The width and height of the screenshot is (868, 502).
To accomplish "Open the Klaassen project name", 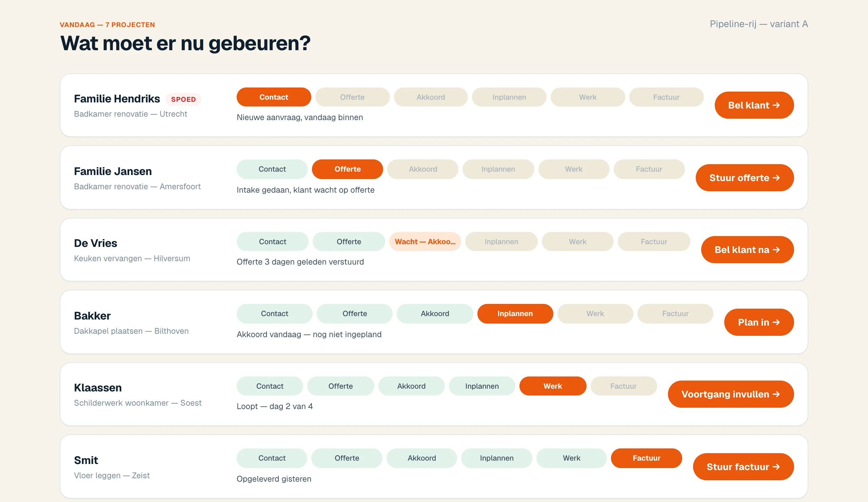I will pyautogui.click(x=98, y=388).
